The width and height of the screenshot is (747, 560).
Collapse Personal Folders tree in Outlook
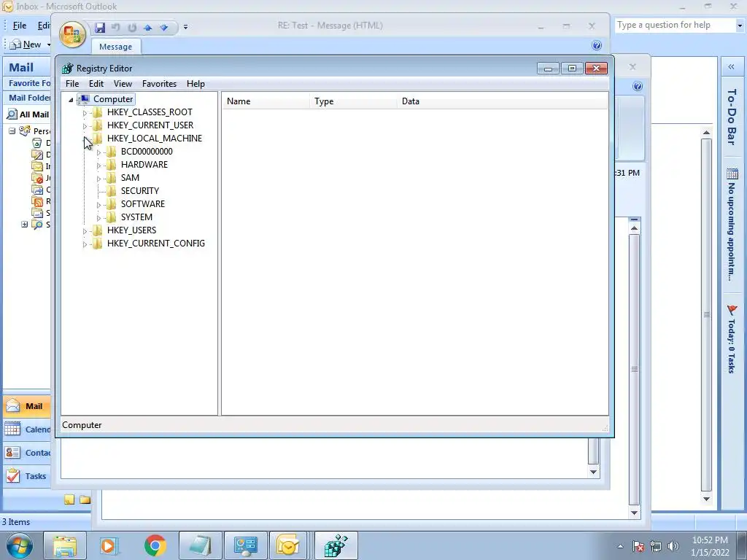coord(12,131)
